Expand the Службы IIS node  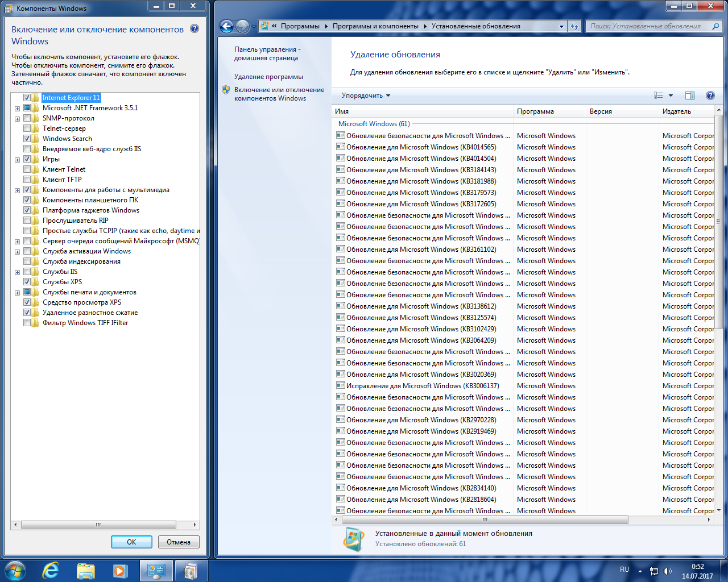(17, 272)
